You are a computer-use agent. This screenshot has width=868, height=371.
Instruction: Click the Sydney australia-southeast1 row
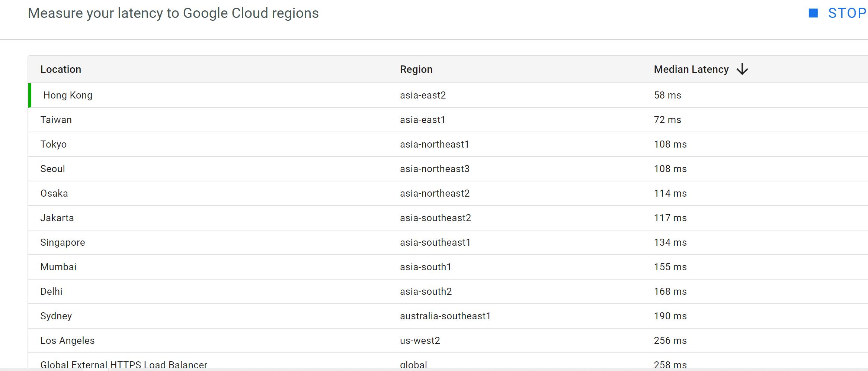[260, 316]
